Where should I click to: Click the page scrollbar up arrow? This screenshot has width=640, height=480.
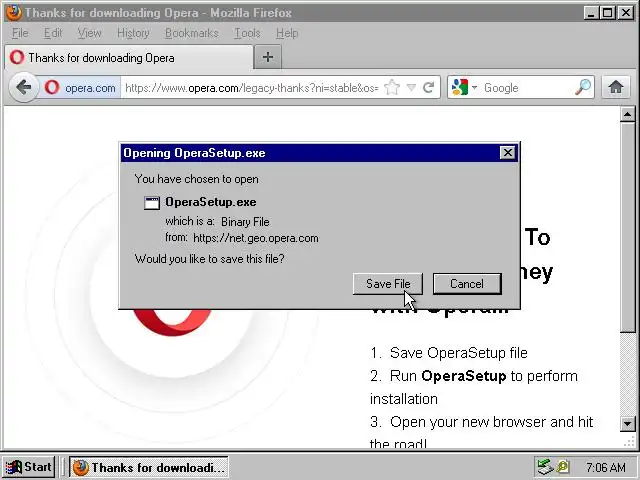[627, 115]
